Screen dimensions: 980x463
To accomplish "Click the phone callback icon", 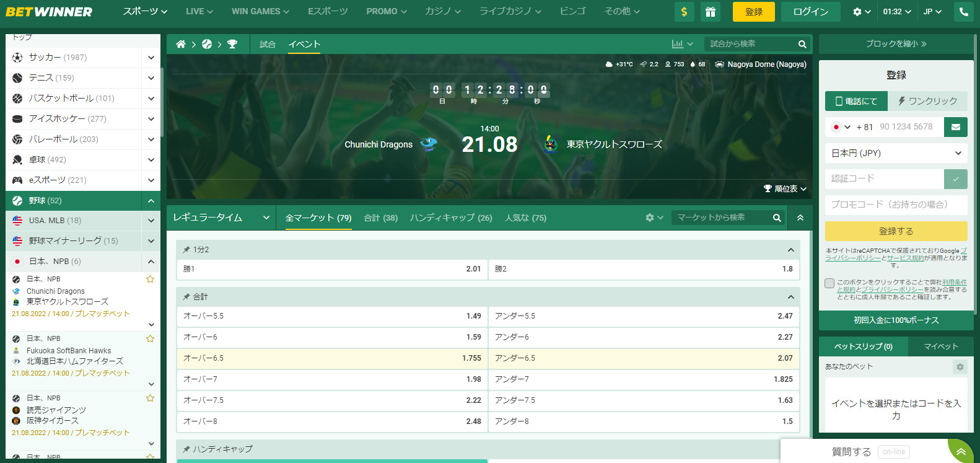I will pos(963,12).
